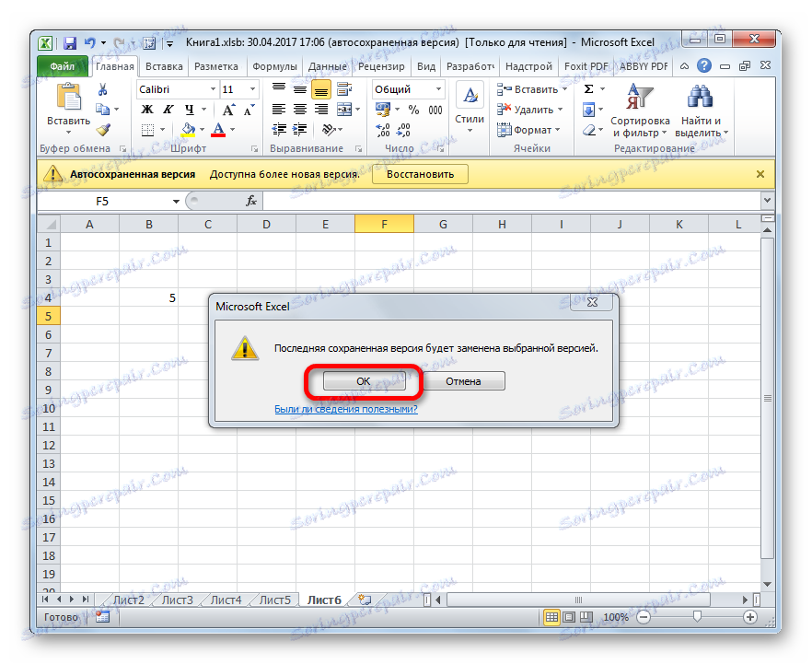The height and width of the screenshot is (664, 812).
Task: Toggle italic К formatting
Action: pos(168,110)
